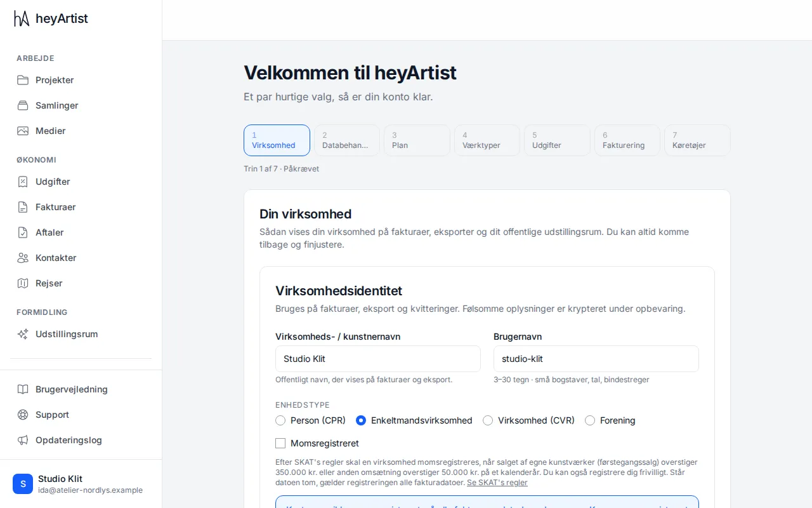The width and height of the screenshot is (812, 508).
Task: Open the Opdateringslog megaphone icon
Action: (23, 440)
